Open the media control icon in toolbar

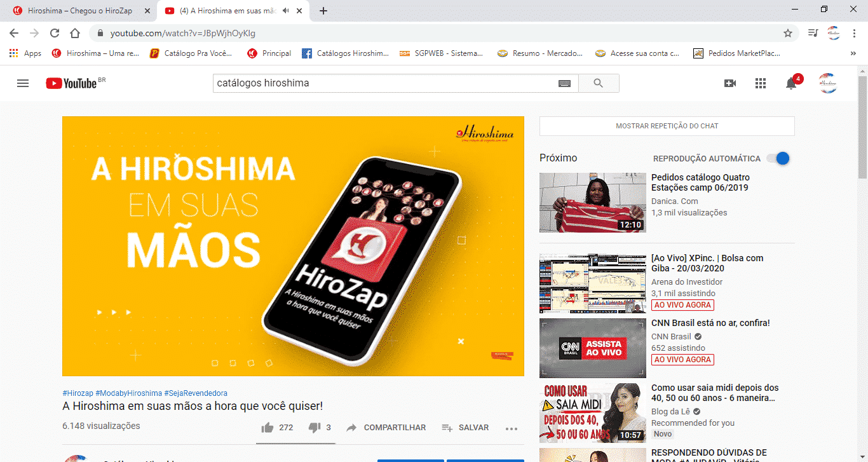(813, 33)
